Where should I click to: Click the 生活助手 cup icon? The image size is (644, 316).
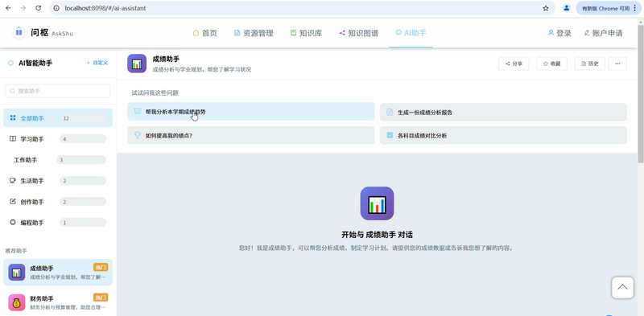point(13,181)
